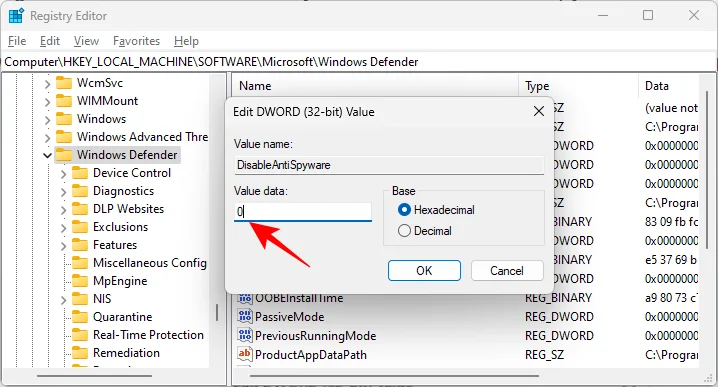
Task: Select the Hexadecimal base option
Action: click(404, 210)
